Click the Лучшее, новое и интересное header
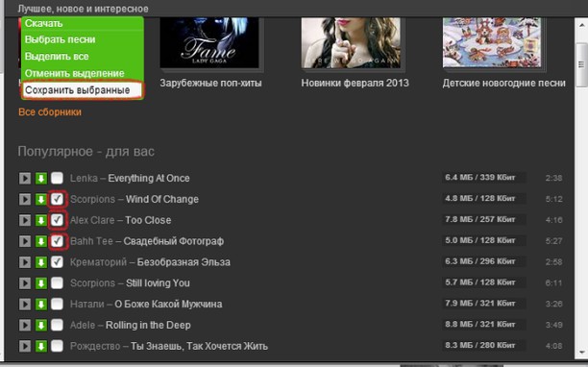Image resolution: width=588 pixels, height=367 pixels. click(83, 9)
